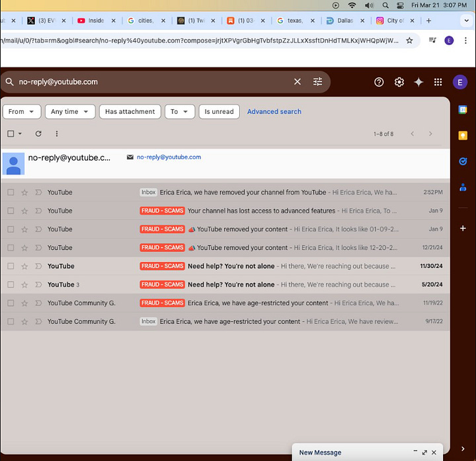Viewport: 476px width, 461px height.
Task: Open macOS Wi-Fi menu
Action: (x=352, y=5)
